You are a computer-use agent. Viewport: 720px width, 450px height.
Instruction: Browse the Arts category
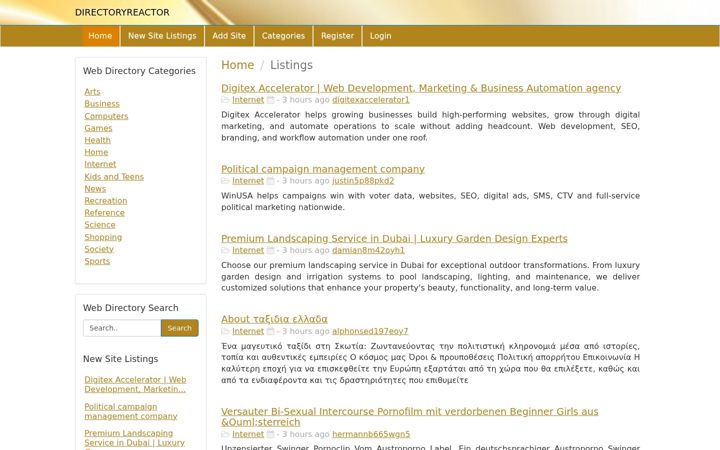point(92,92)
